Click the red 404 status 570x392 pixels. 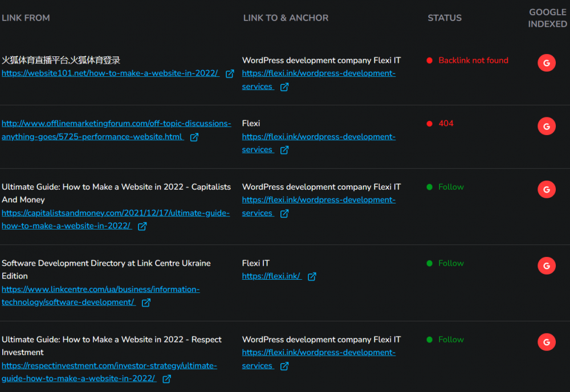coord(446,123)
